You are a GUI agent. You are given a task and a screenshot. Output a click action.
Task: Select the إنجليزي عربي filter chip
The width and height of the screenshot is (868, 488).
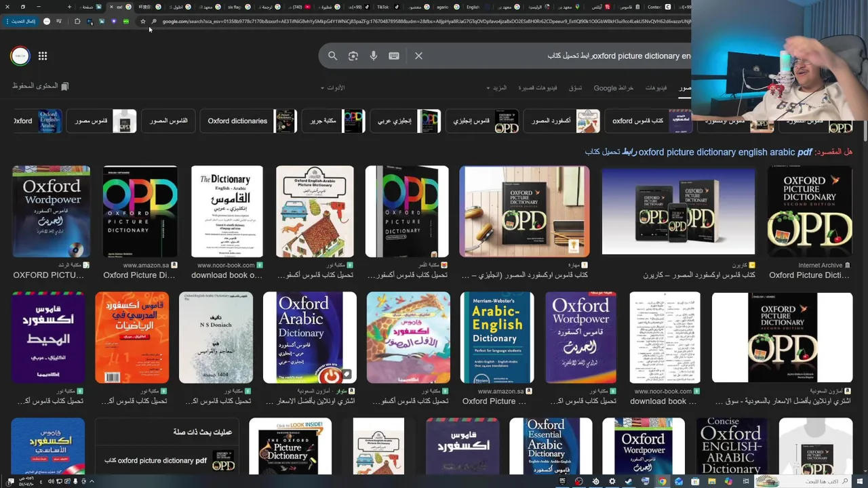(x=405, y=121)
